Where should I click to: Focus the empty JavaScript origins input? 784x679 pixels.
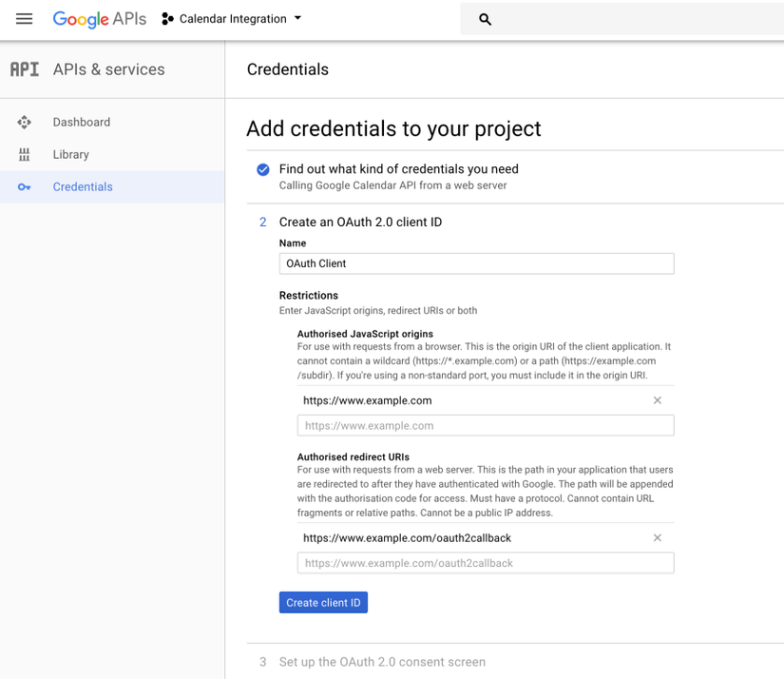485,425
